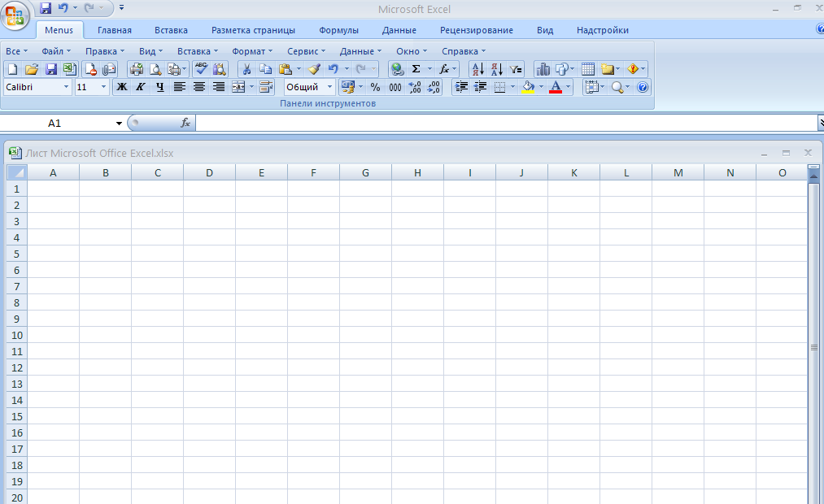Align text left

click(180, 87)
